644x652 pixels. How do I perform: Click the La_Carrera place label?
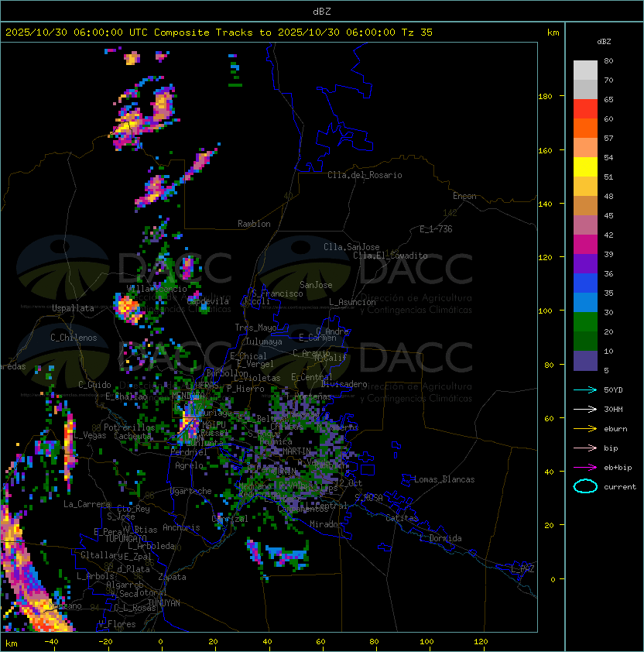(87, 504)
